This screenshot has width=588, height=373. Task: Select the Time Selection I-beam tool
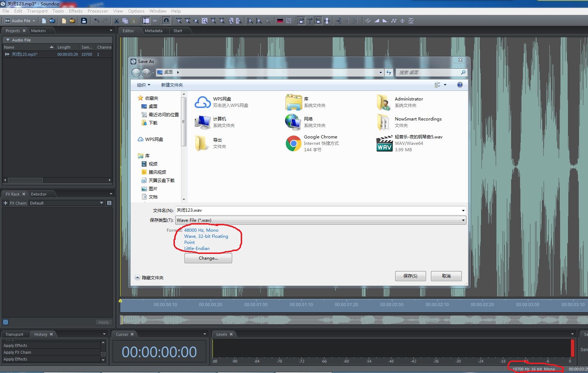[146, 21]
